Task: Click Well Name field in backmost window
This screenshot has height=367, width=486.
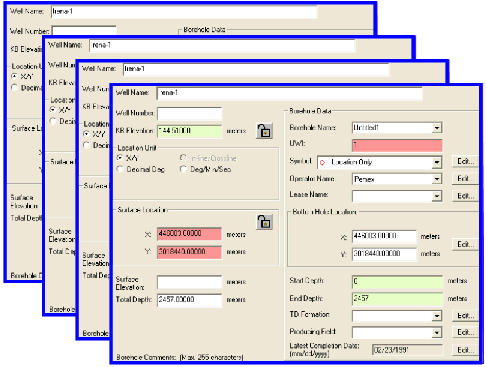Action: click(184, 12)
